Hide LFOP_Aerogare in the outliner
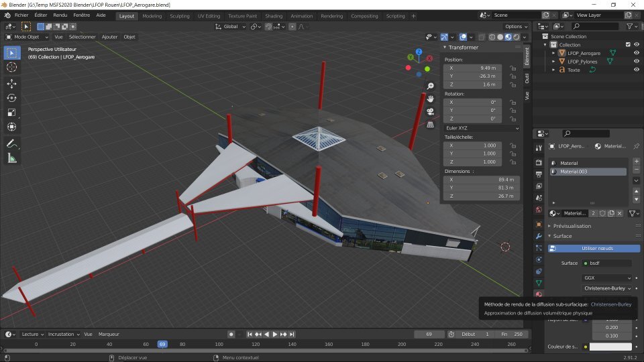The image size is (644, 362). 636,53
